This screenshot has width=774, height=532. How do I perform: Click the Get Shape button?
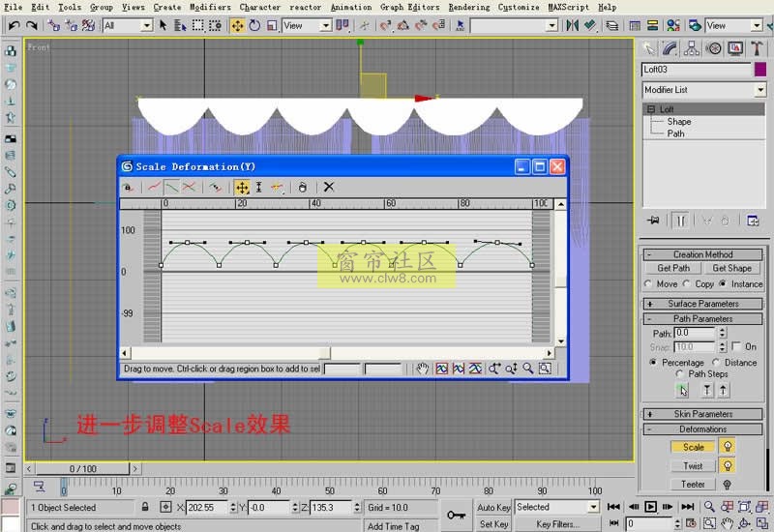click(732, 268)
